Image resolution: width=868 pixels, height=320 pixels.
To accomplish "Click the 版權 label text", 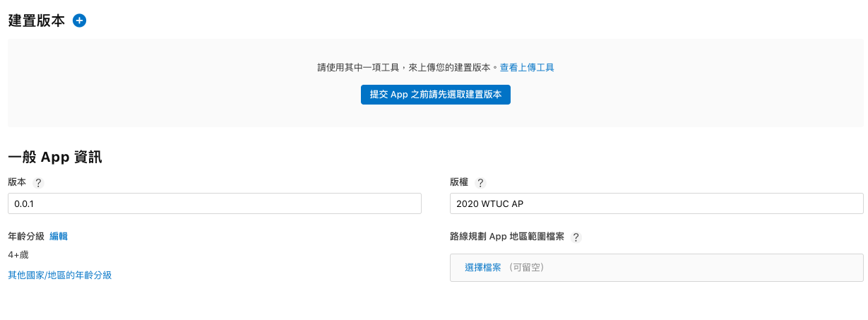I will pyautogui.click(x=459, y=182).
